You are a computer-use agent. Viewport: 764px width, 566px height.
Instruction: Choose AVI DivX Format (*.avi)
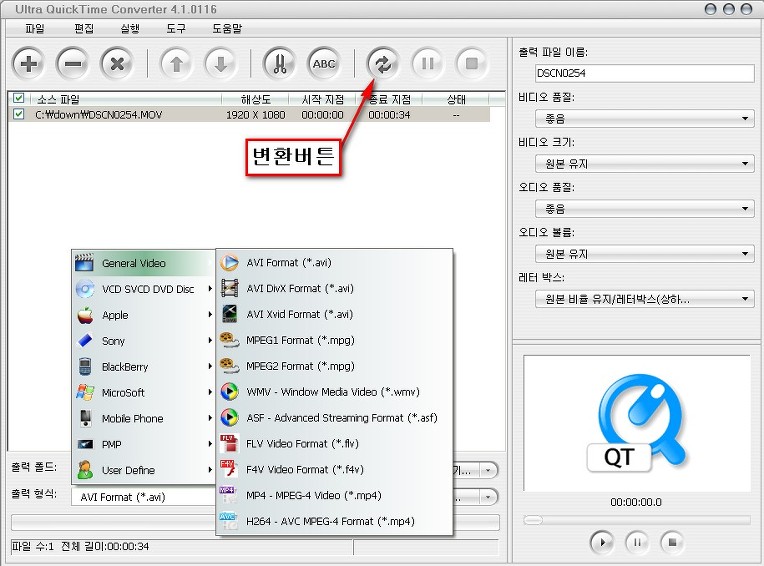[x=334, y=288]
